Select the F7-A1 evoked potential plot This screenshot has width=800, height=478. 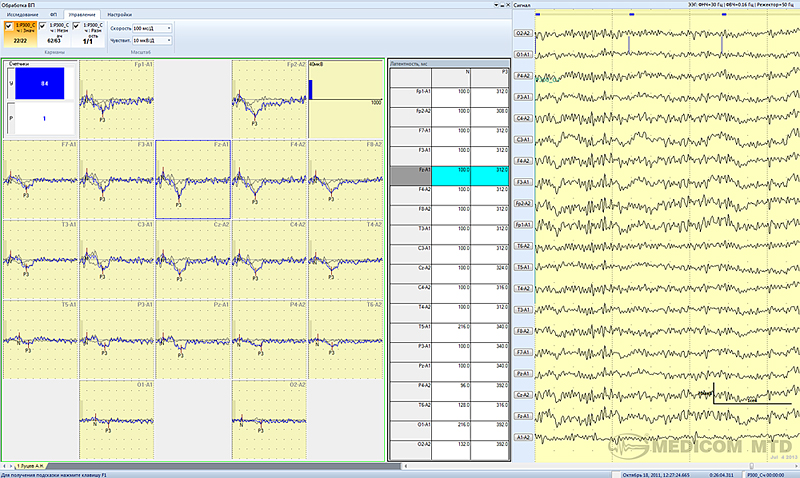click(x=40, y=180)
